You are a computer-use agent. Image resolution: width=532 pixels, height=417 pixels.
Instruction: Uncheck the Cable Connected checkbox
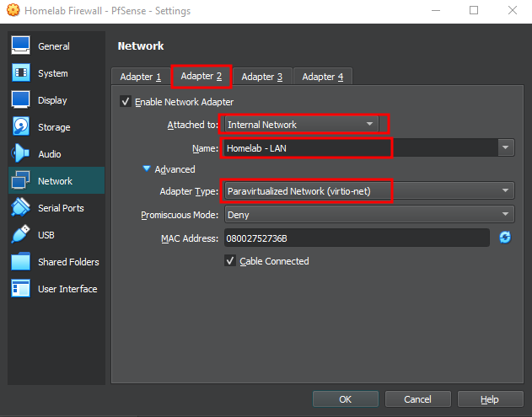230,261
